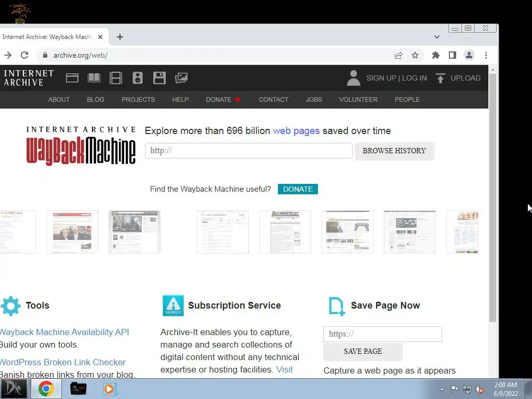Open the JOBS menu item

click(x=314, y=100)
